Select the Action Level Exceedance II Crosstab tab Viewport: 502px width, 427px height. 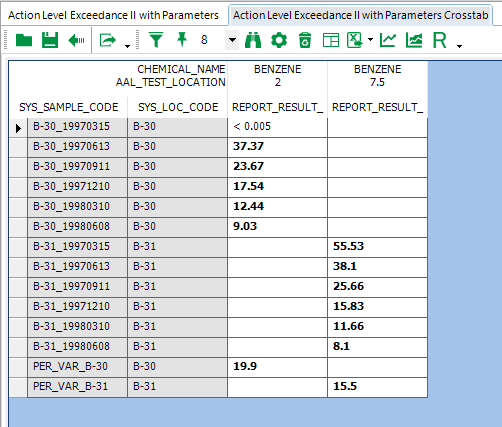[x=361, y=15]
